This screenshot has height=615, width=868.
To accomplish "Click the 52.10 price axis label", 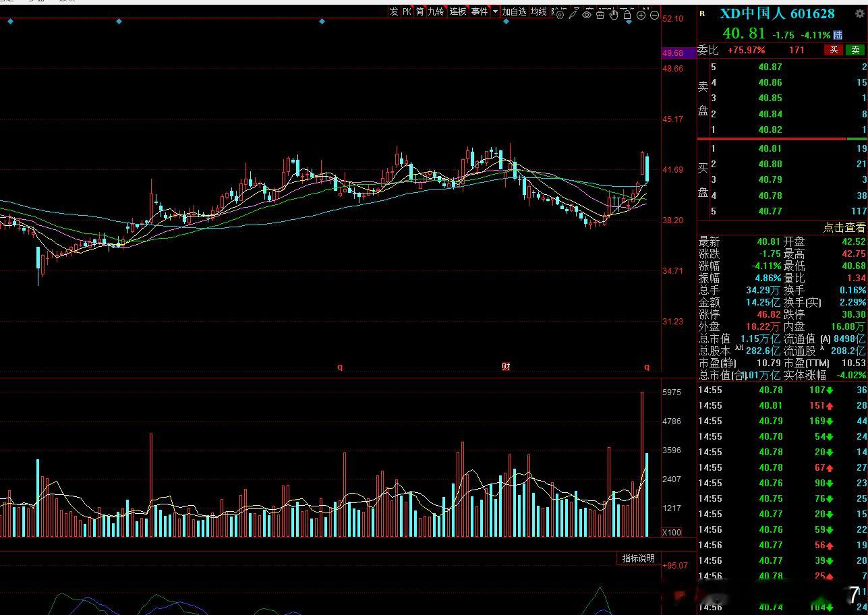I will 673,19.
